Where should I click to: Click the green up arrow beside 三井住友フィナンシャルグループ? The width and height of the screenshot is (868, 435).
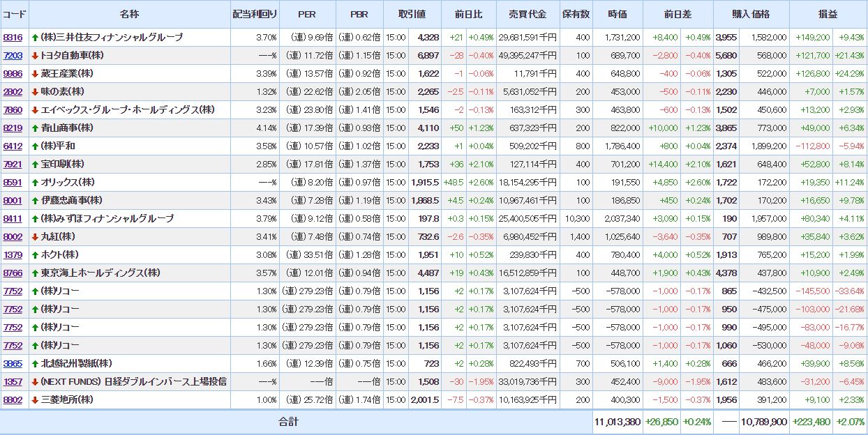pyautogui.click(x=35, y=37)
